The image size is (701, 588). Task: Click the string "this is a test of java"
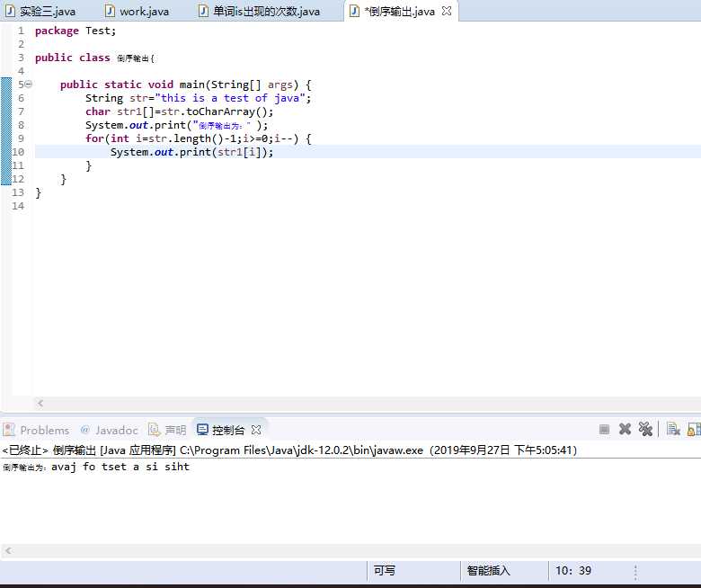click(x=230, y=98)
